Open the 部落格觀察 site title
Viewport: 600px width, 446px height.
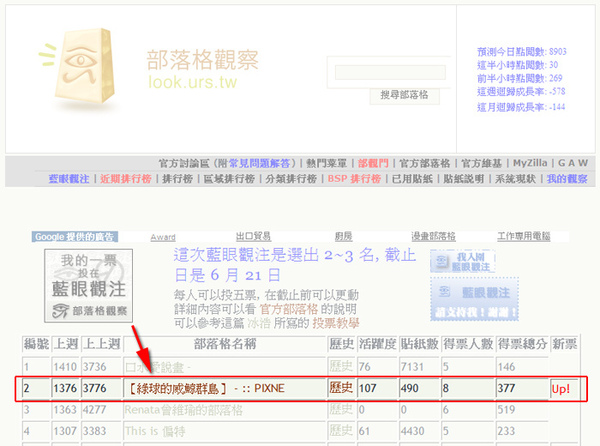(202, 60)
